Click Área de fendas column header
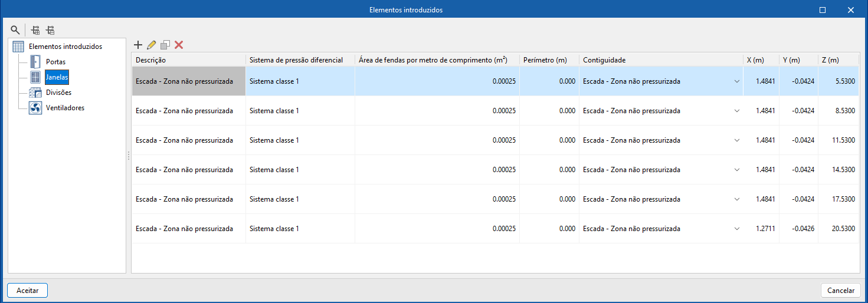Image resolution: width=868 pixels, height=303 pixels. pos(437,60)
